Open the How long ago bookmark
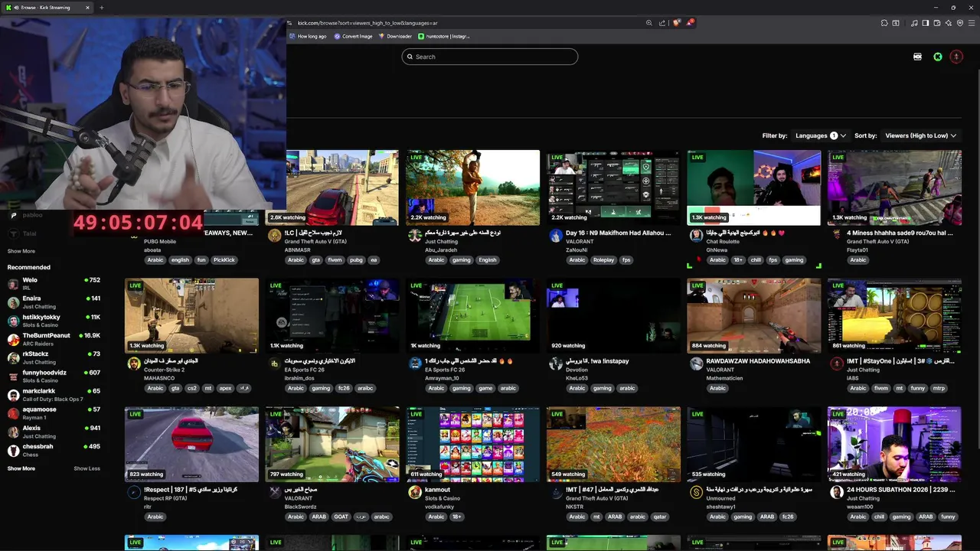This screenshot has width=980, height=551. pyautogui.click(x=307, y=36)
